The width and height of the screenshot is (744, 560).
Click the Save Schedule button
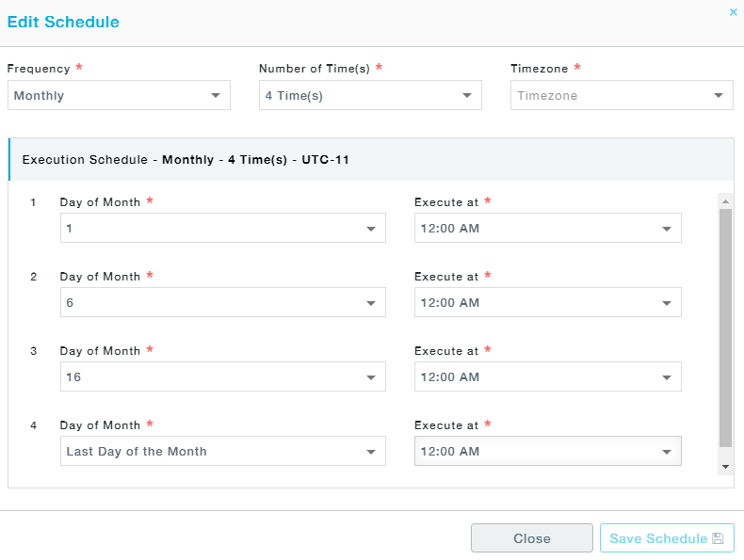pyautogui.click(x=667, y=538)
